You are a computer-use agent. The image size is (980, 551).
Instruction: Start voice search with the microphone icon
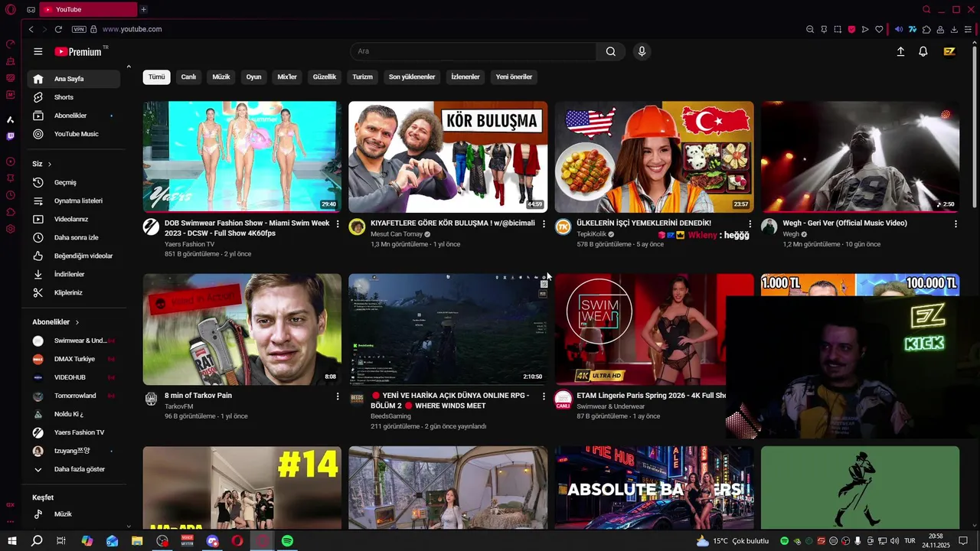pos(642,51)
